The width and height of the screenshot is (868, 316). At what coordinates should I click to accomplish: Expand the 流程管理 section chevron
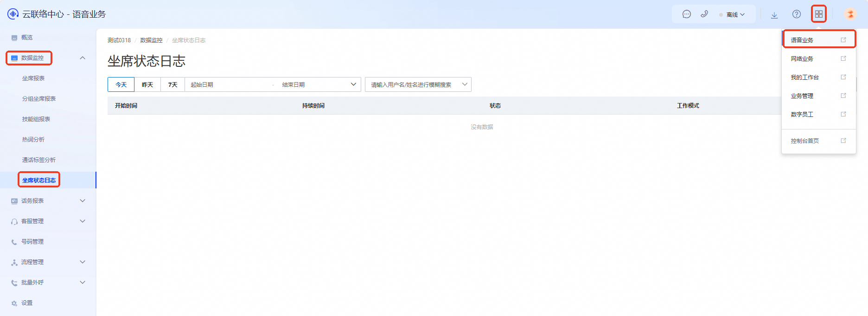(83, 262)
